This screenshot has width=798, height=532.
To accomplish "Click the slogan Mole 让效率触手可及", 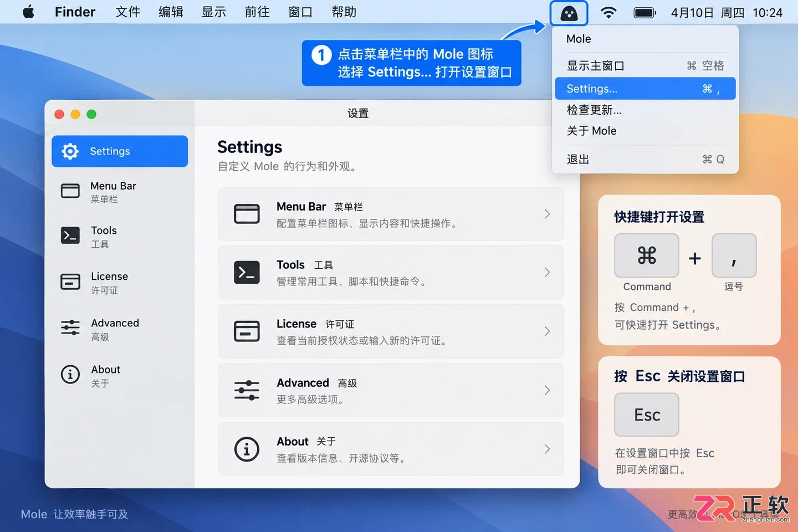I will 74,514.
